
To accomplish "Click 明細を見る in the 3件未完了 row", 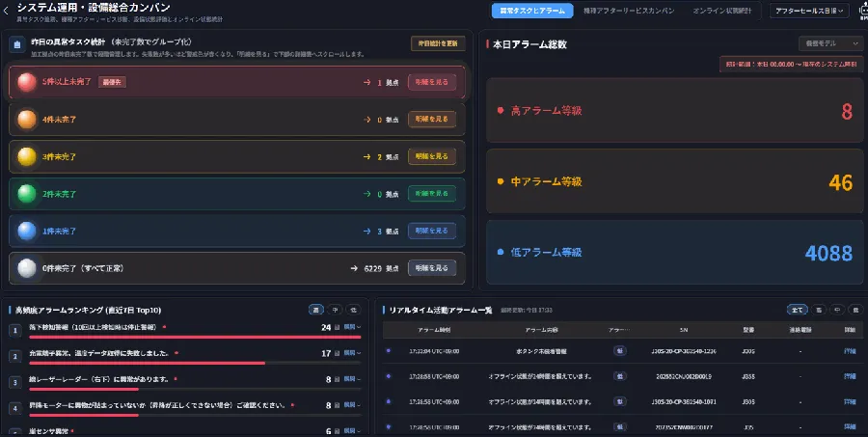I will (x=432, y=156).
